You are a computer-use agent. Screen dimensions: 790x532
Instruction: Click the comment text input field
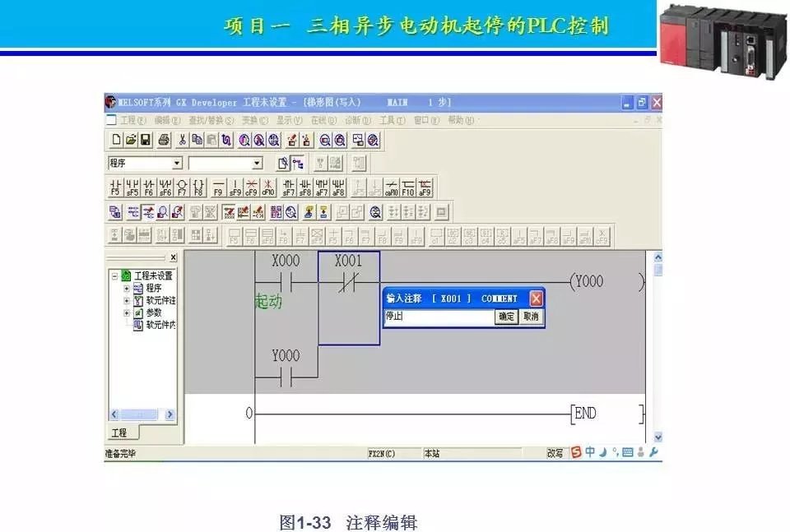[x=438, y=317]
